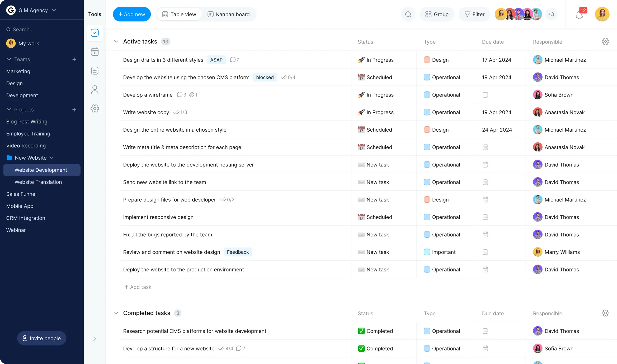Collapse the Projects section

point(9,109)
